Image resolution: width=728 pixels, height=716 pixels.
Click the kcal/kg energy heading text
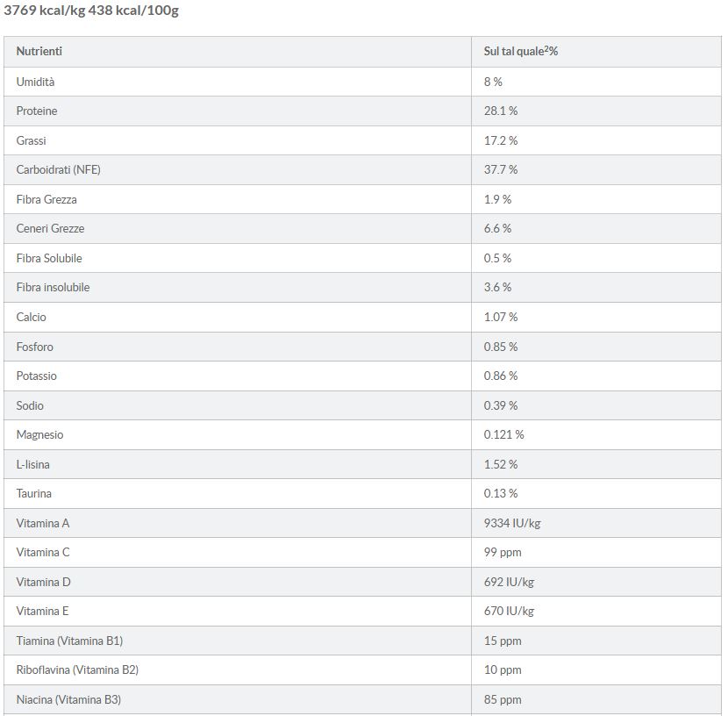(x=91, y=11)
